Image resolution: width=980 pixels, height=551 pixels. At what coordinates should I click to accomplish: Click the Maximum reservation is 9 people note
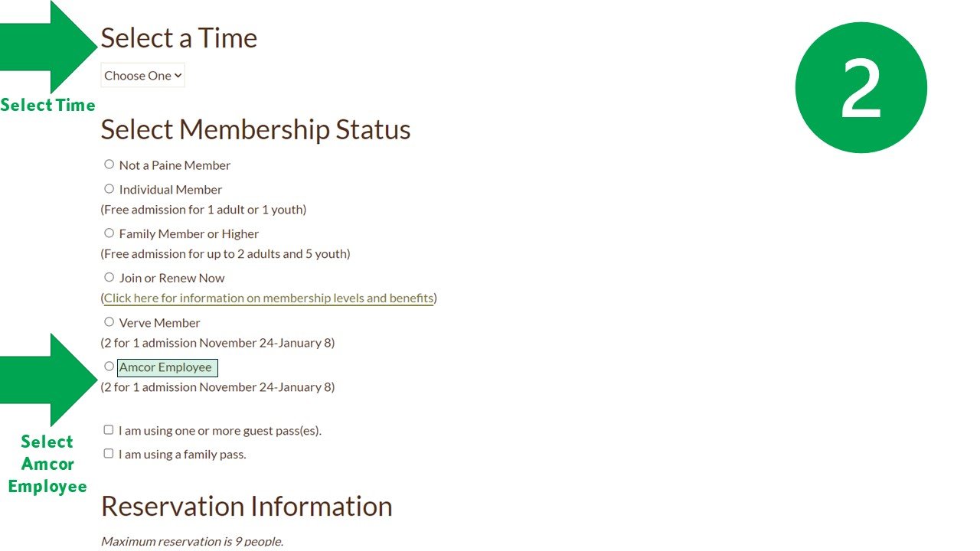coord(192,541)
